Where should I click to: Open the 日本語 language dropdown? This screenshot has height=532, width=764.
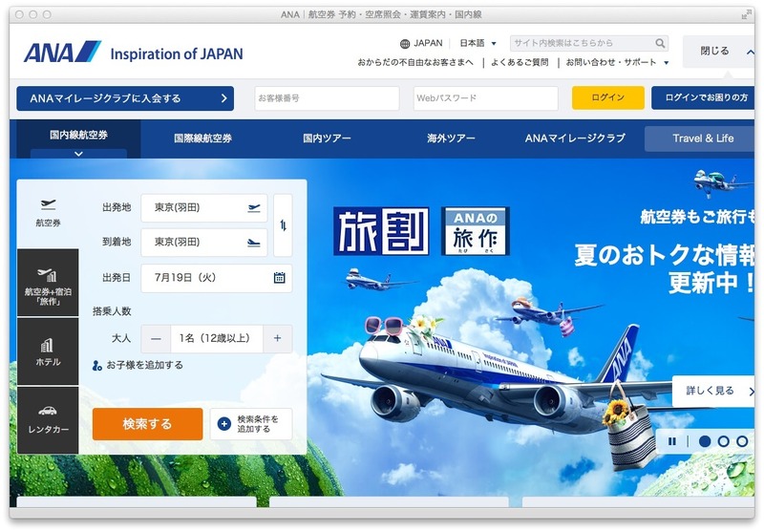coord(477,43)
